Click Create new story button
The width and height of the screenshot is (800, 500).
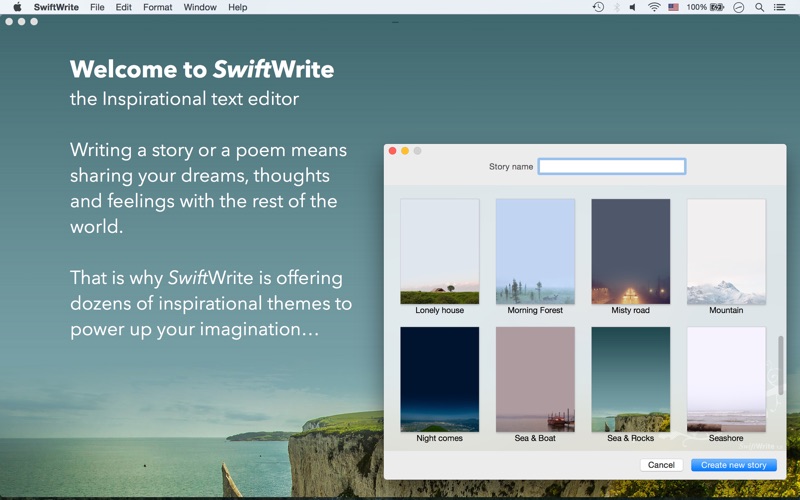pyautogui.click(x=734, y=465)
